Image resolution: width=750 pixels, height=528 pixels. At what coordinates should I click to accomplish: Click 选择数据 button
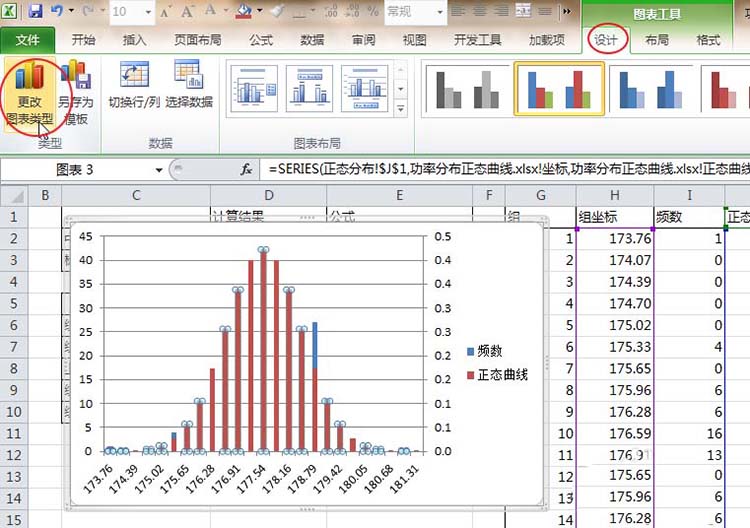click(189, 84)
